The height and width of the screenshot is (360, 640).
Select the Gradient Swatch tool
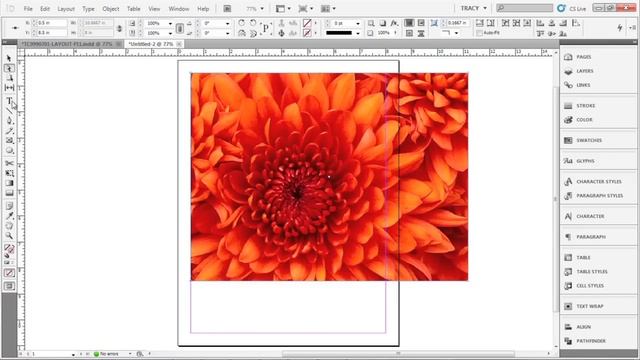[x=9, y=183]
